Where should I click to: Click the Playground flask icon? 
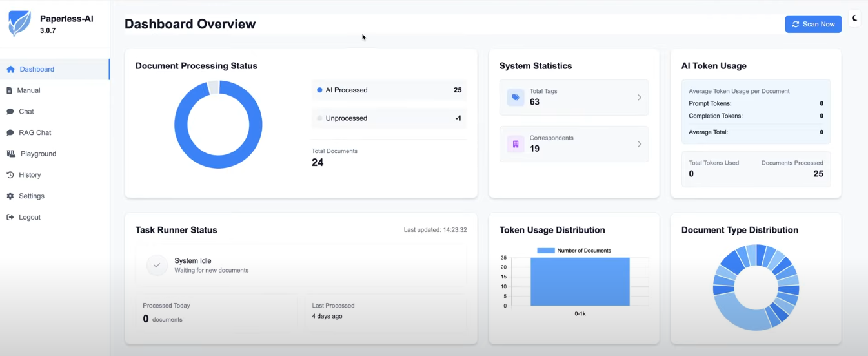coord(11,154)
